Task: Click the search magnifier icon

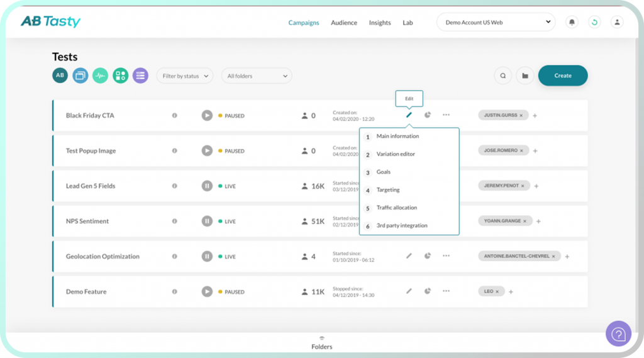Action: 503,76
